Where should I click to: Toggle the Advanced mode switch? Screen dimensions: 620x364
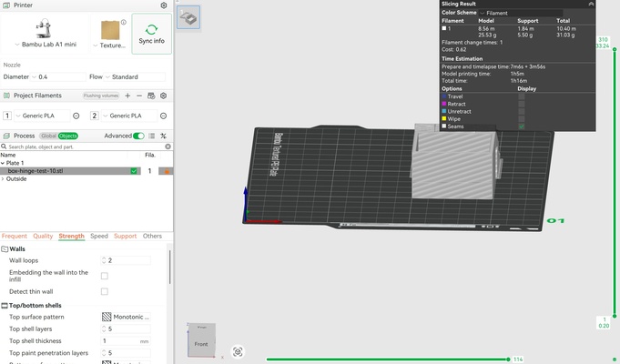(138, 136)
